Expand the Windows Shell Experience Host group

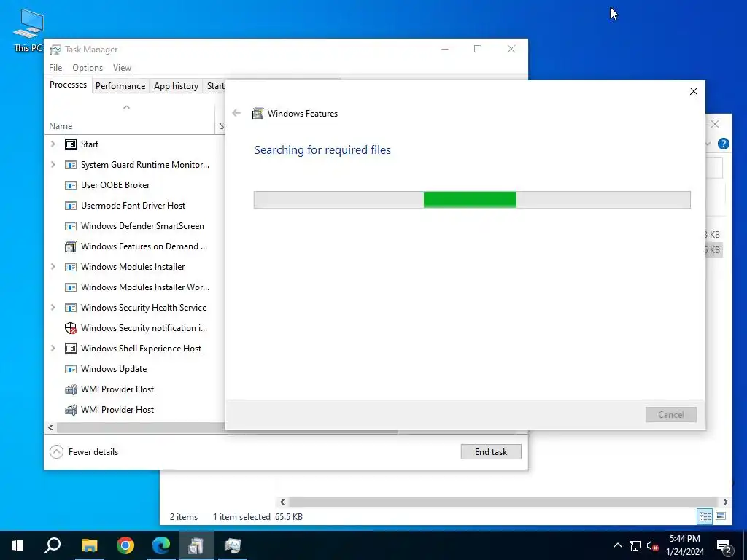pos(53,348)
